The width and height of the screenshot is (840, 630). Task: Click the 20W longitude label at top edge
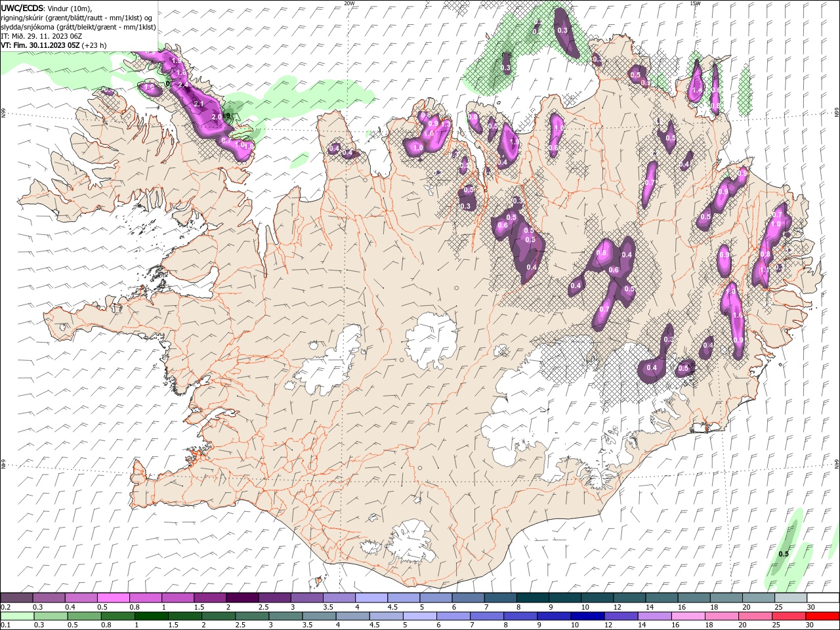click(x=349, y=3)
